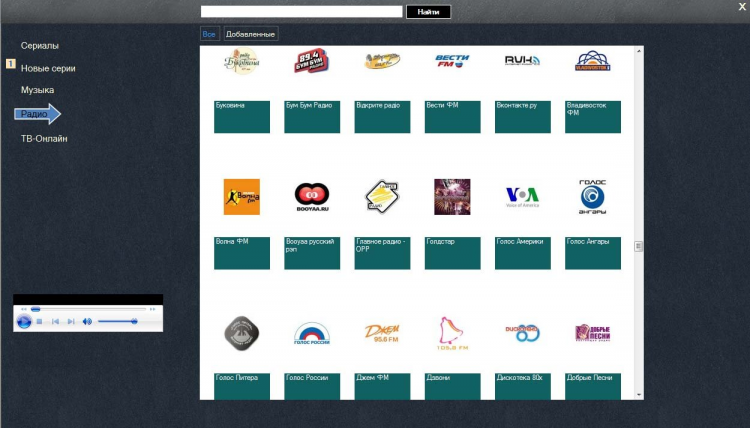The height and width of the screenshot is (428, 750).
Task: Select the Вести FM logo
Action: 452,61
